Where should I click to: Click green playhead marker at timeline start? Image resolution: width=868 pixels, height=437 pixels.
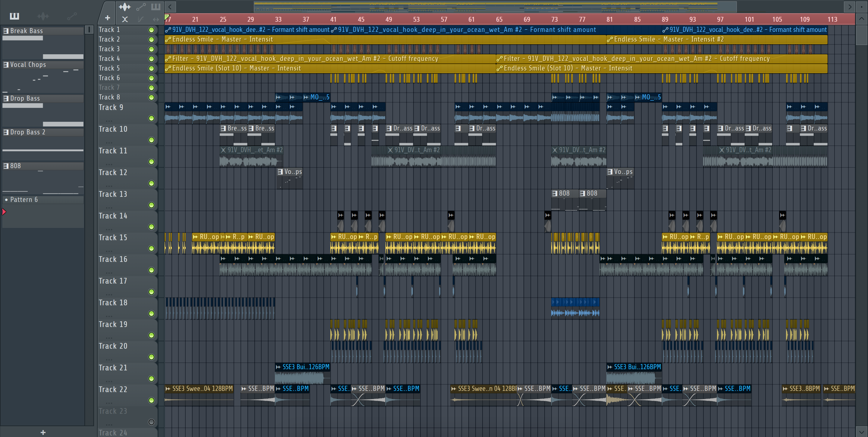click(x=166, y=17)
